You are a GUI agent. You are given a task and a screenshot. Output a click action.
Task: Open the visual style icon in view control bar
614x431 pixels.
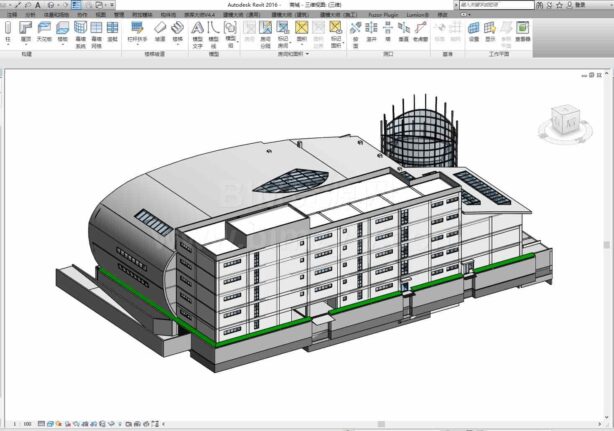(50, 424)
